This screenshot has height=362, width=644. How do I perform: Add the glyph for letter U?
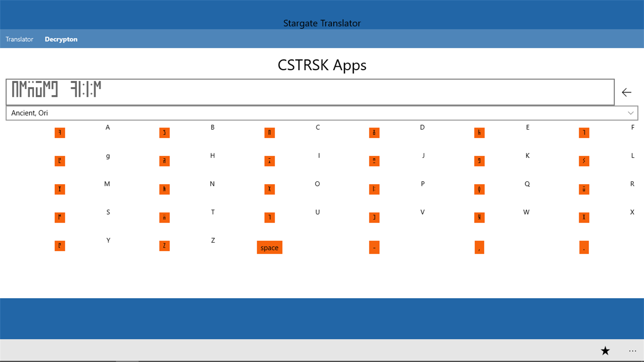[270, 218]
